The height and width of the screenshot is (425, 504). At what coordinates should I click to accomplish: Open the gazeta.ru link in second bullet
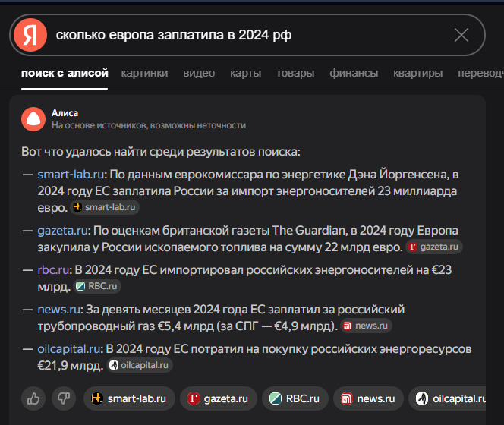[63, 231]
